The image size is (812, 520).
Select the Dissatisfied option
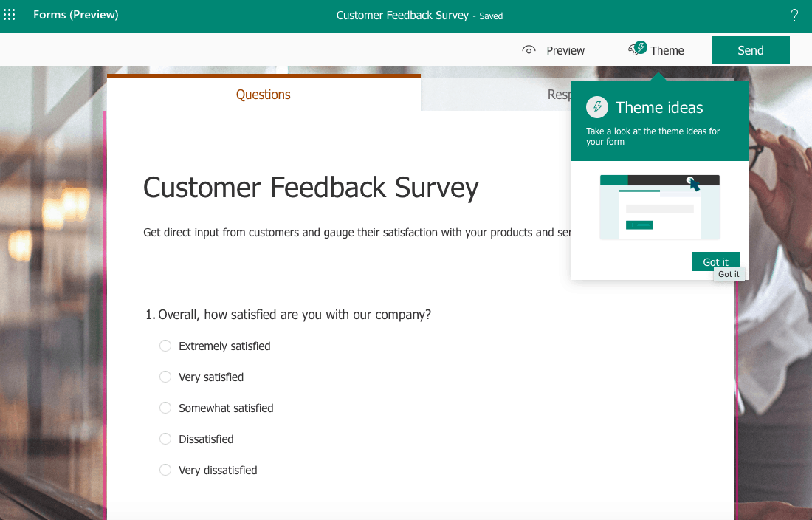[x=165, y=439]
